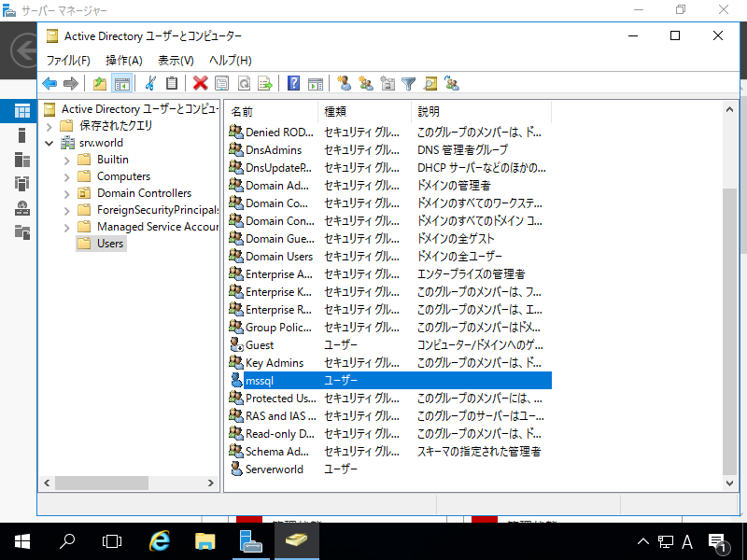Viewport: 747px width, 560px height.
Task: Click the clipboard paste toolbar icon
Action: click(172, 84)
